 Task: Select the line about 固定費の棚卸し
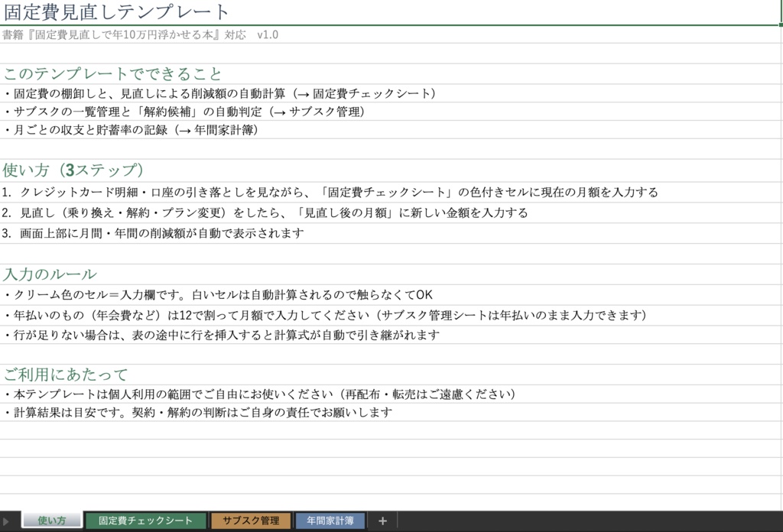tap(220, 93)
